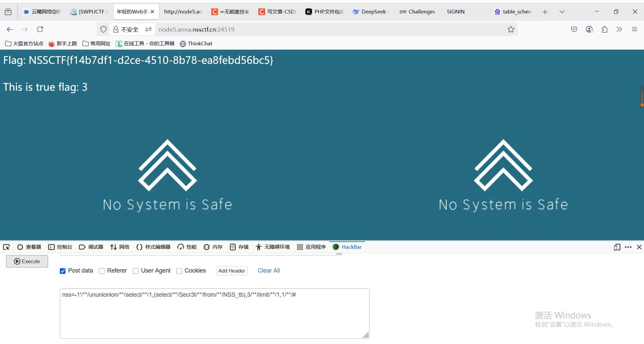Open the extensions puzzle icon

tap(604, 30)
